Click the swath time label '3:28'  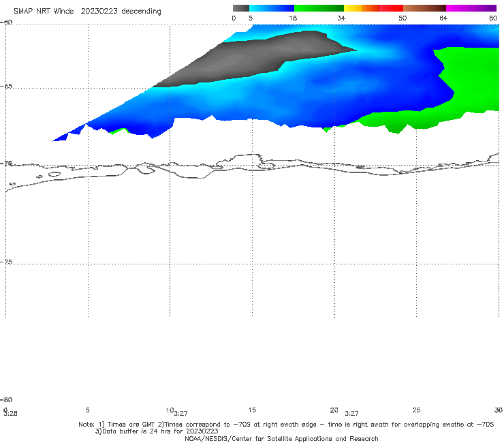tap(11, 414)
